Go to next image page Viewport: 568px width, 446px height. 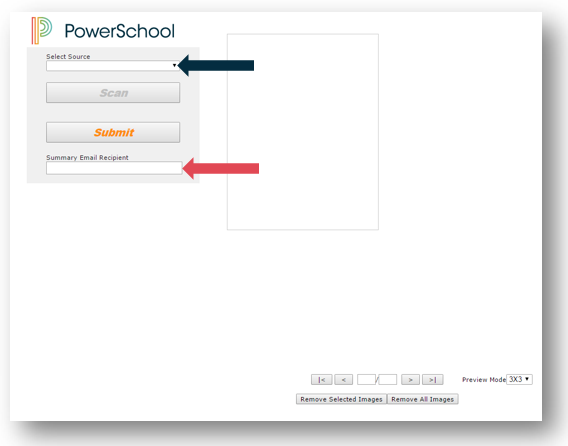pyautogui.click(x=410, y=379)
